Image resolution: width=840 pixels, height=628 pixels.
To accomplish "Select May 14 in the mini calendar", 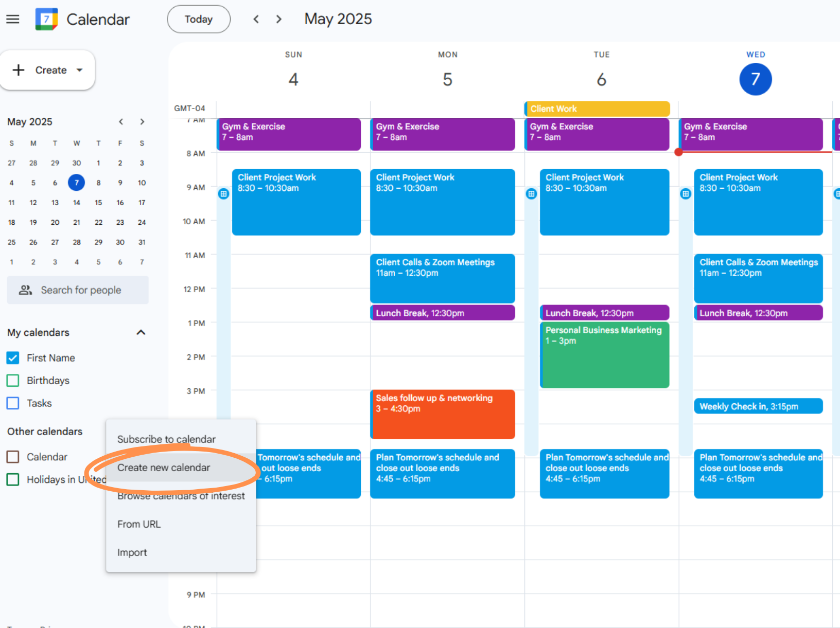I will point(76,202).
